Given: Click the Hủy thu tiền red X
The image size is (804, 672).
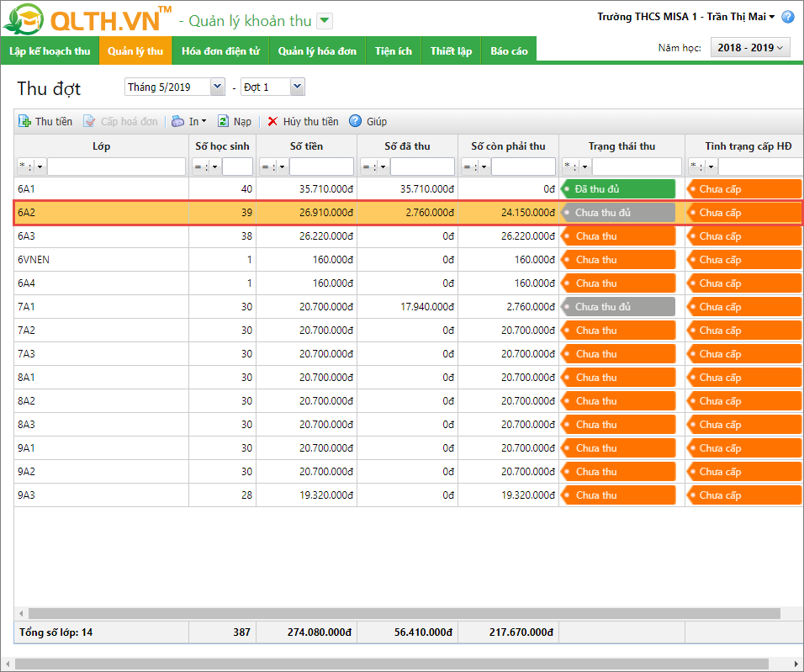Looking at the screenshot, I should click(272, 122).
